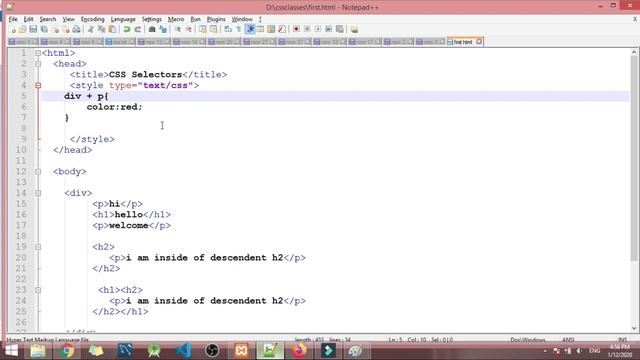Click the Copy toolbar icon
640x360 pixels.
coord(101,29)
